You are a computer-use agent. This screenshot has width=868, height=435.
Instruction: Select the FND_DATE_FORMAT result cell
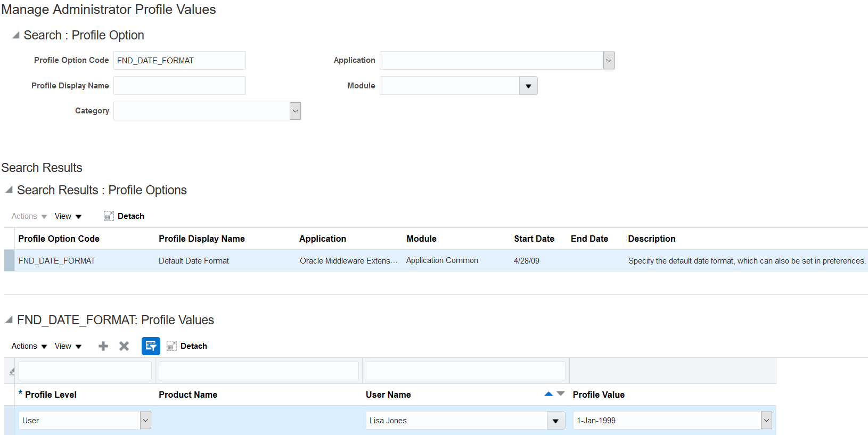(57, 261)
